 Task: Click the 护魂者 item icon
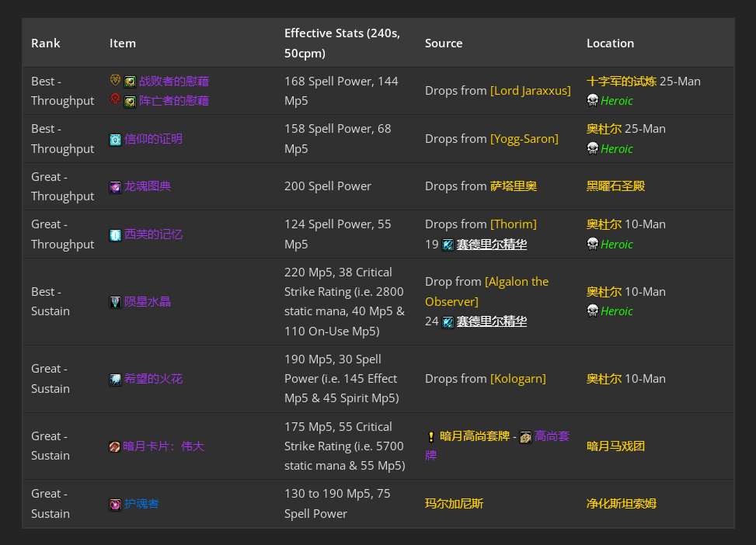pos(115,505)
